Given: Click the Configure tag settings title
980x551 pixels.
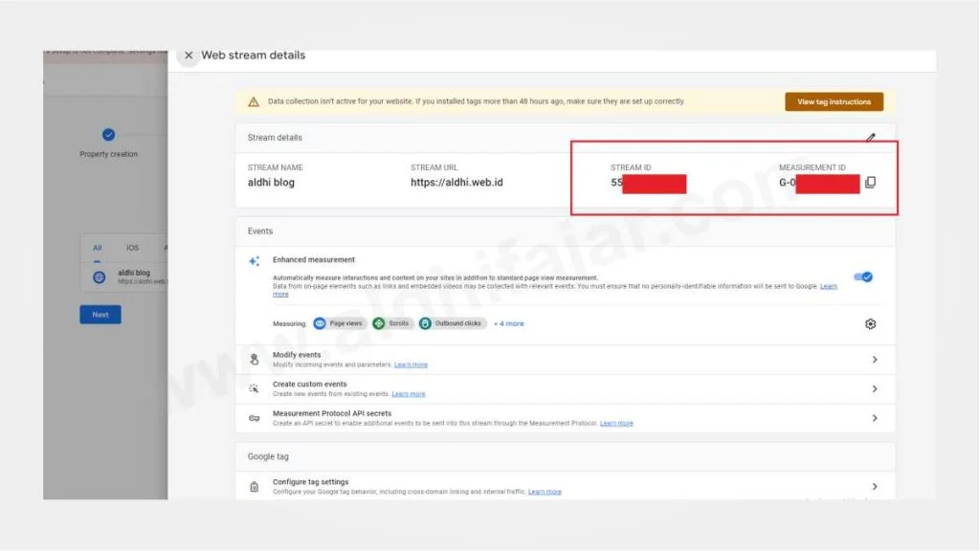Looking at the screenshot, I should tap(311, 482).
